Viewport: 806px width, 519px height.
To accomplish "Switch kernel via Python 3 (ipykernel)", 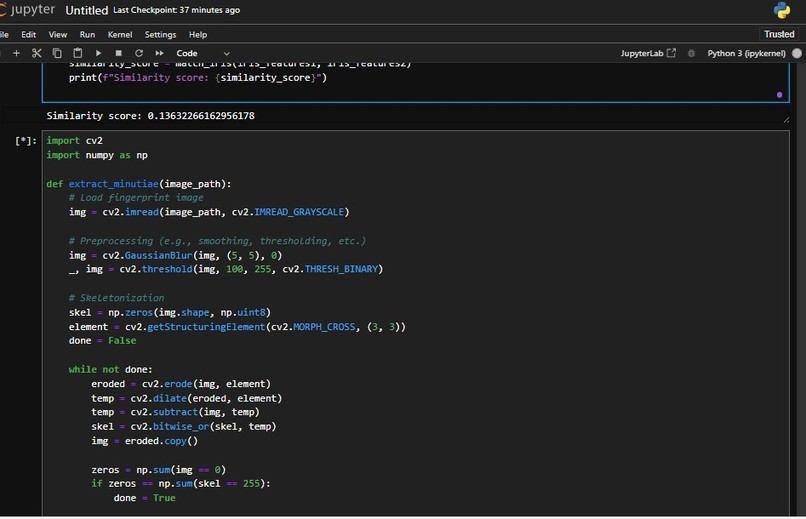I will (746, 53).
